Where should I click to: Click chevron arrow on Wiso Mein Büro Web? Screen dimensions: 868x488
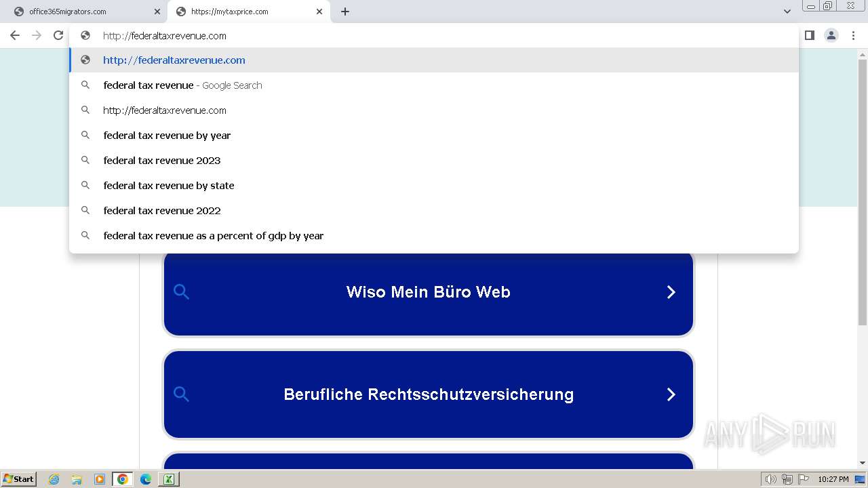pos(671,292)
